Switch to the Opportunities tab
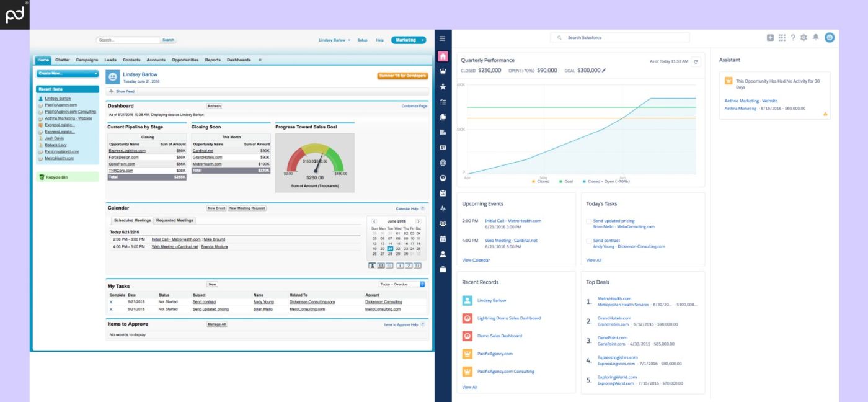The width and height of the screenshot is (868, 402). tap(185, 60)
